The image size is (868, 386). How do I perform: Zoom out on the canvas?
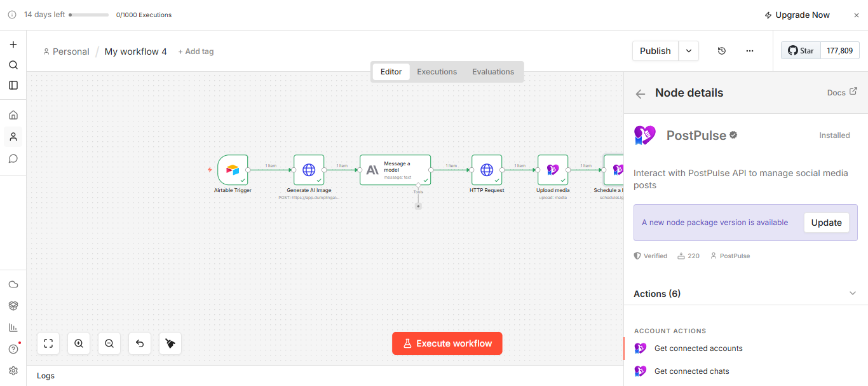109,343
